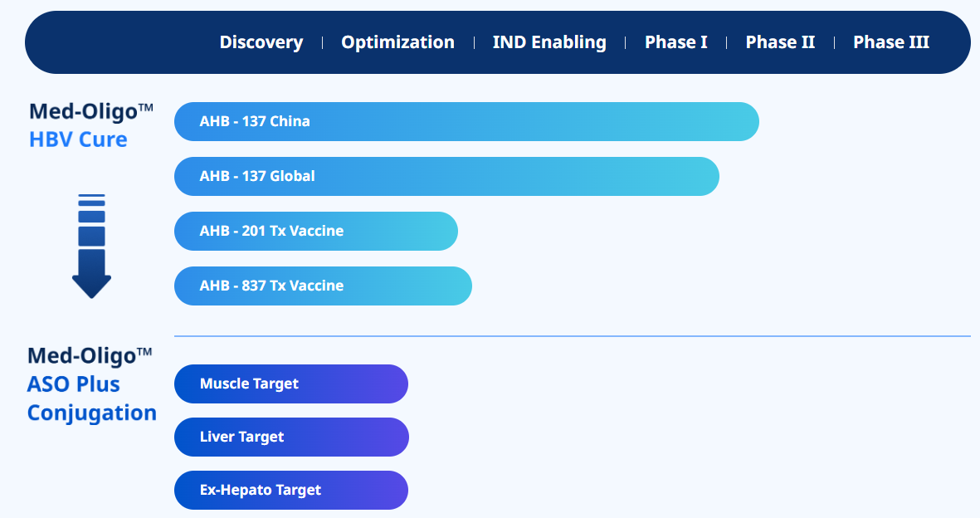Open the ASO Plus Conjugation heading

91,398
